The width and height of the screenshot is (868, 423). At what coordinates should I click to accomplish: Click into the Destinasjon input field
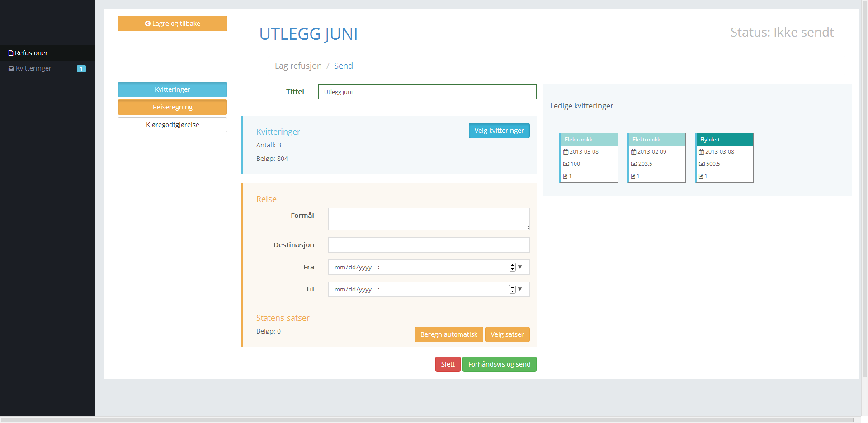coord(429,245)
